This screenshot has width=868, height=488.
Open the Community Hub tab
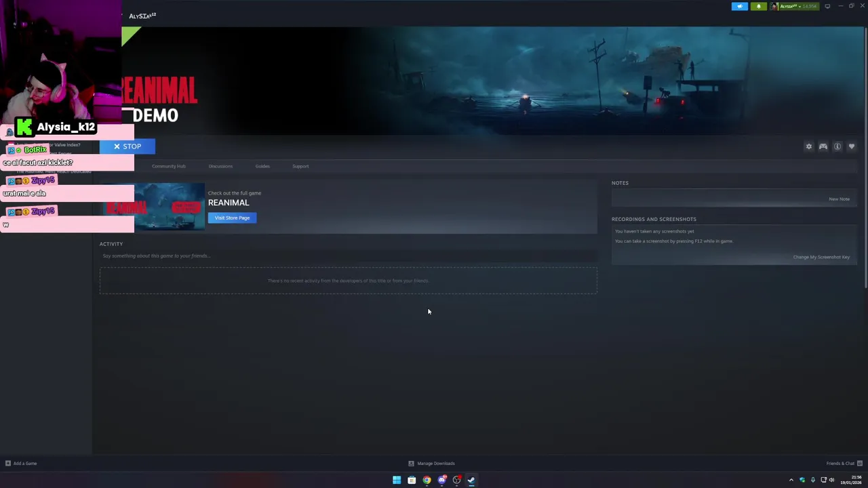click(169, 166)
